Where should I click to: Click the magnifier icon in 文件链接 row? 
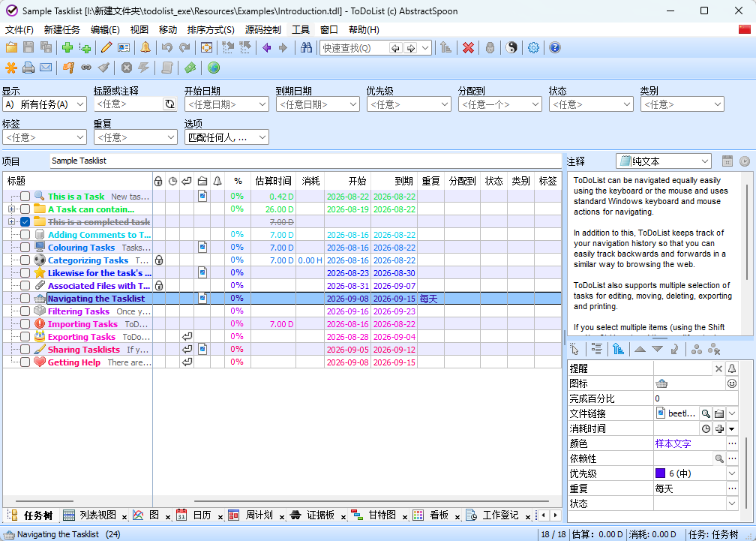706,413
